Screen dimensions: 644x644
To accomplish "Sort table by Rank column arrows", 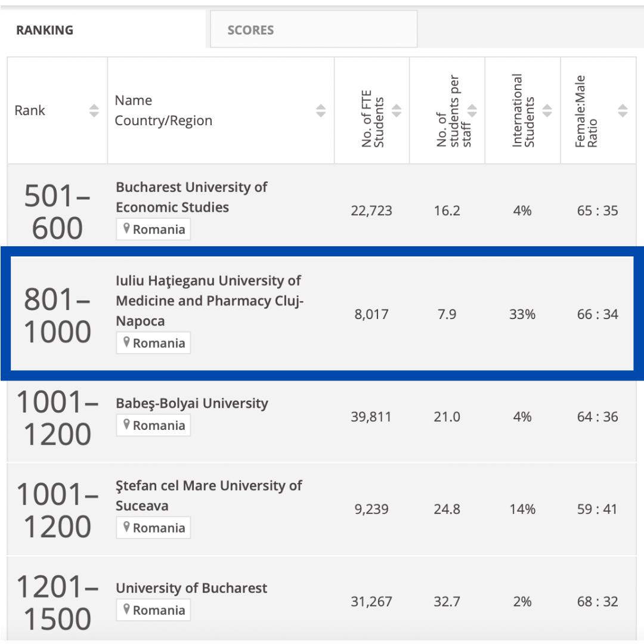I will coord(94,111).
